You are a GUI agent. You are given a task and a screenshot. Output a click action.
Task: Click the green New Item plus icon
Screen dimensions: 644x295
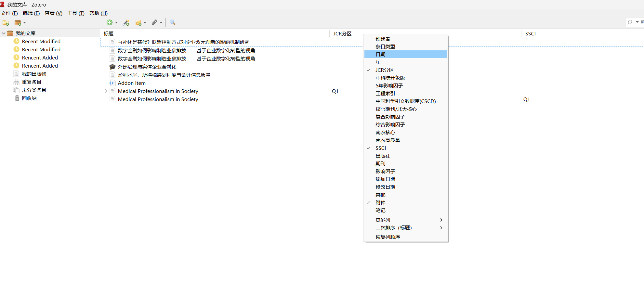[110, 22]
